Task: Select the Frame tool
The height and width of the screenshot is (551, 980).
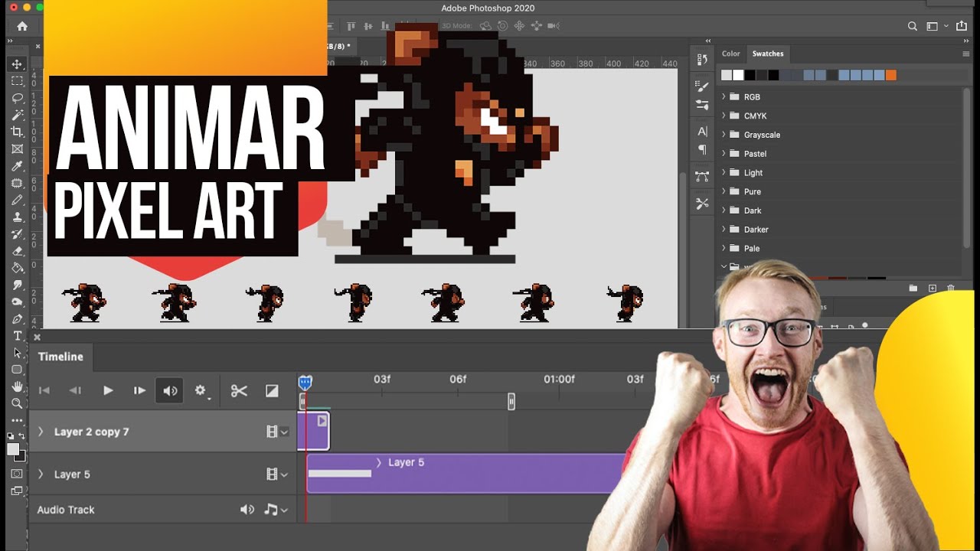Action: (17, 148)
